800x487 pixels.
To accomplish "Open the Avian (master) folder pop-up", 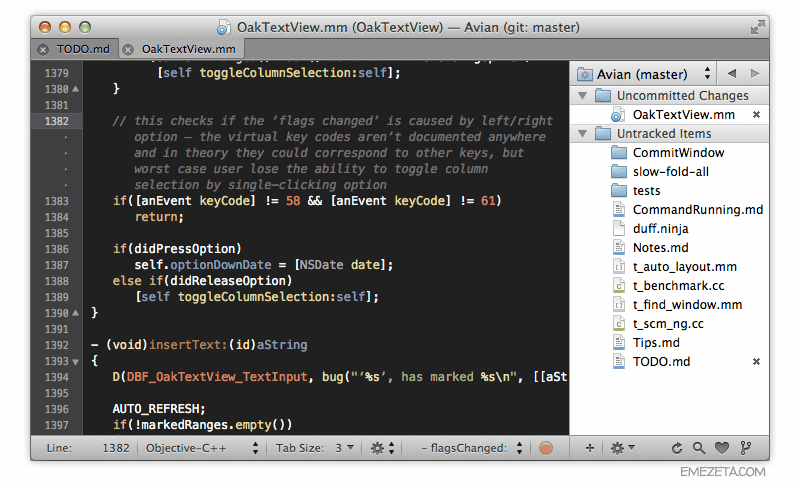I will [x=645, y=74].
